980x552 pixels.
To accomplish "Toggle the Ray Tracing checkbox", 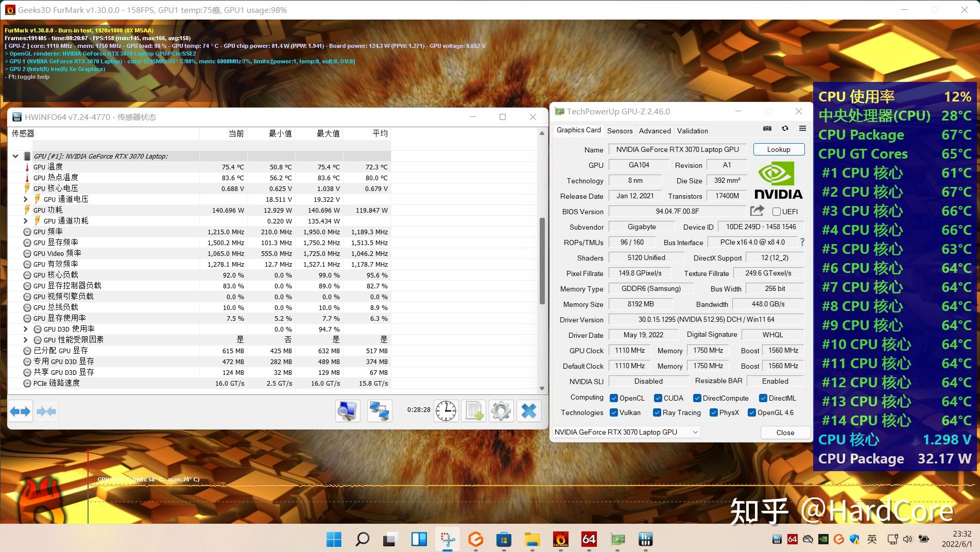I will [x=657, y=412].
